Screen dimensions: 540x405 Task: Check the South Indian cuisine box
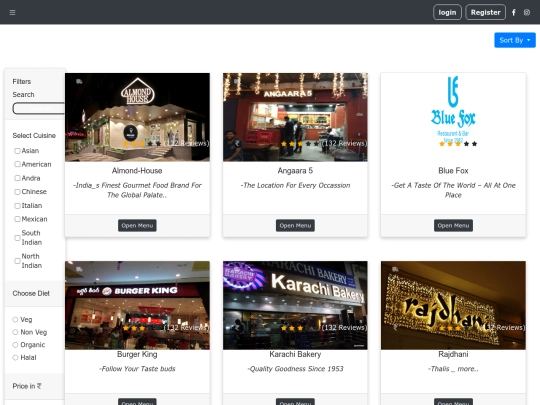click(x=17, y=238)
